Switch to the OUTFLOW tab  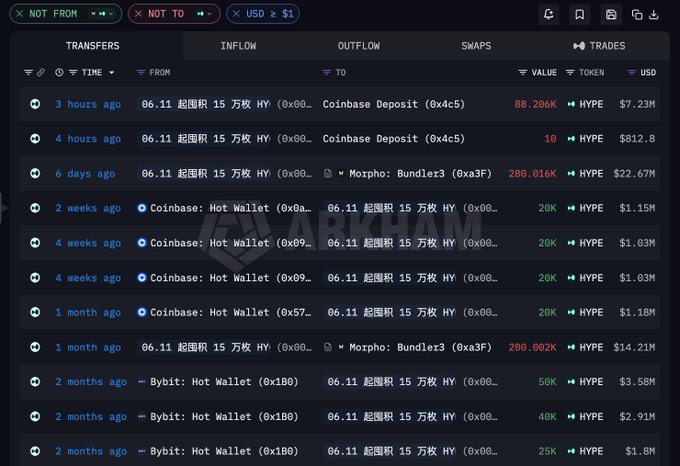coord(359,46)
